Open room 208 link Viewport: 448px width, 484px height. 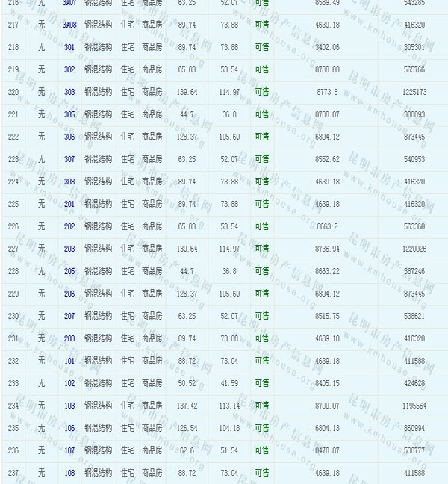(x=69, y=338)
